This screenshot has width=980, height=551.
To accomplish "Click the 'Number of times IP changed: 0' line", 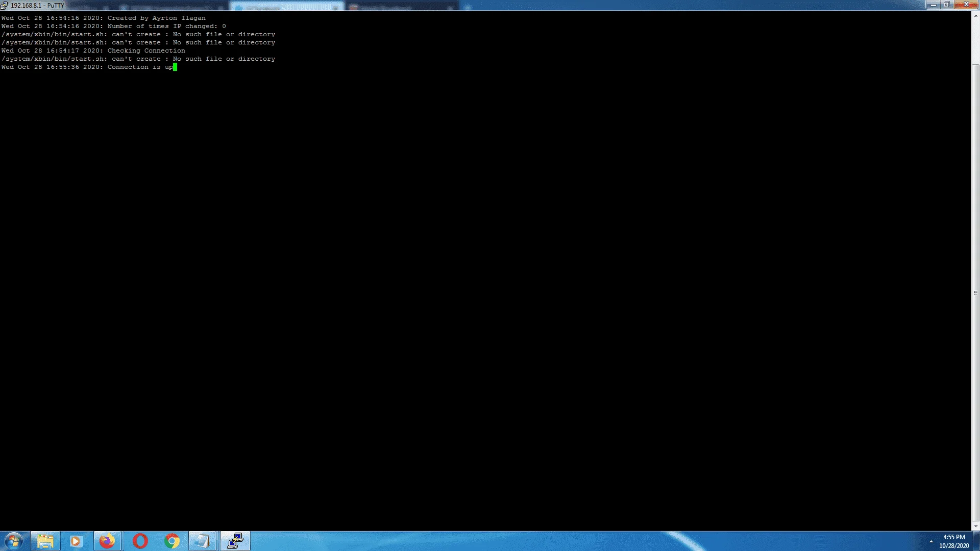I will pyautogui.click(x=113, y=26).
